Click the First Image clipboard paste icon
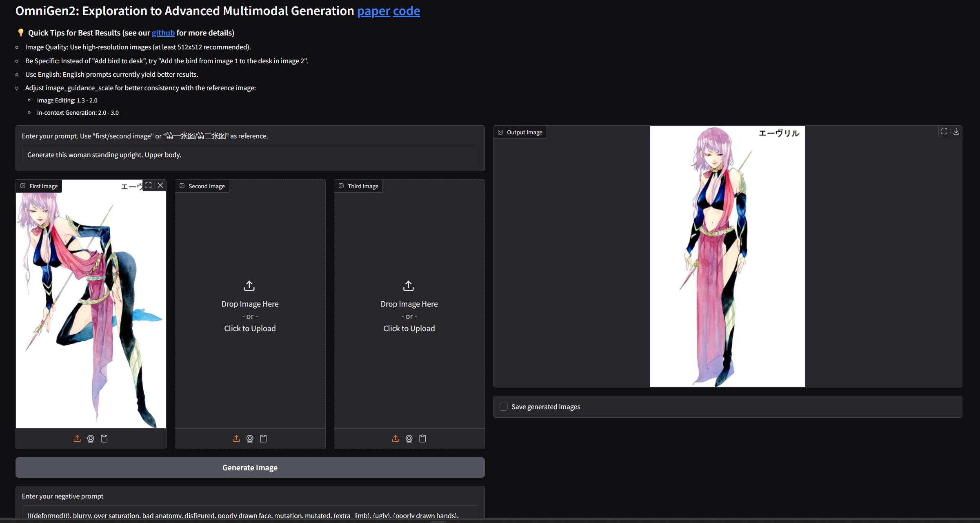This screenshot has height=523, width=980. pos(104,438)
